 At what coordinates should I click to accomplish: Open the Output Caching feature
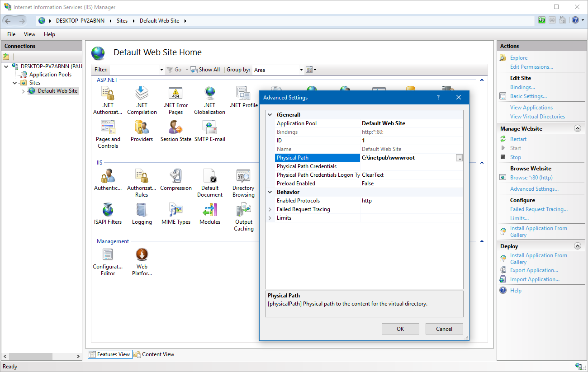243,212
